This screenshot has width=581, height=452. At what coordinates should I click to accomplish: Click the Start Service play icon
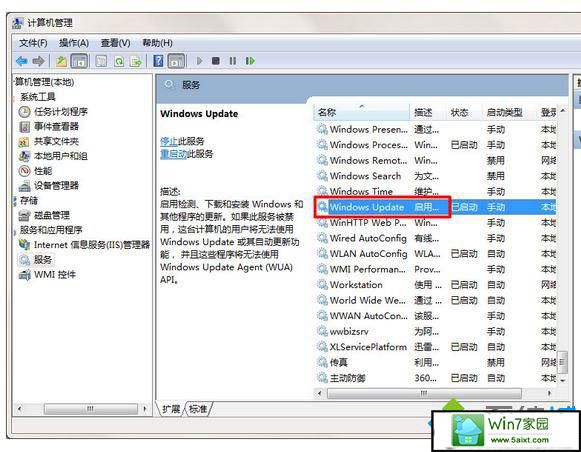coord(199,61)
